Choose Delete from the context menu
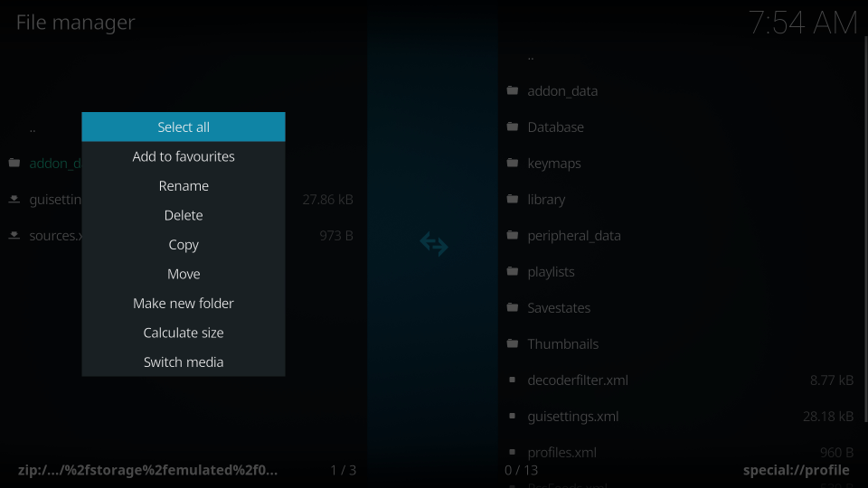The width and height of the screenshot is (868, 488). (x=184, y=215)
